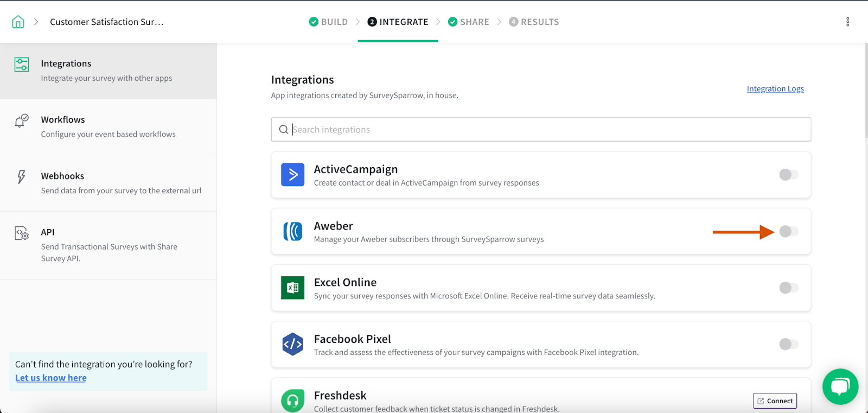Image resolution: width=868 pixels, height=413 pixels.
Task: Click the search magnifier icon
Action: [283, 130]
